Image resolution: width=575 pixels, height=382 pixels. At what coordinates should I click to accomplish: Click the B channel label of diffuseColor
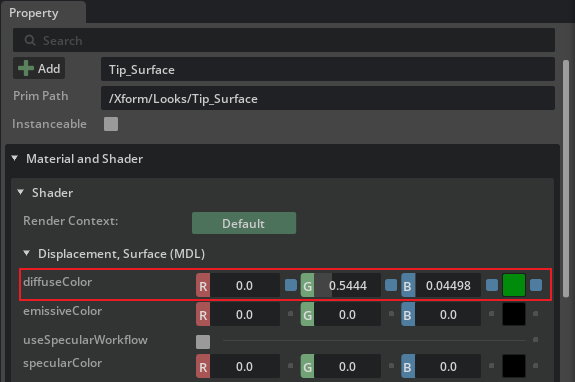point(408,285)
